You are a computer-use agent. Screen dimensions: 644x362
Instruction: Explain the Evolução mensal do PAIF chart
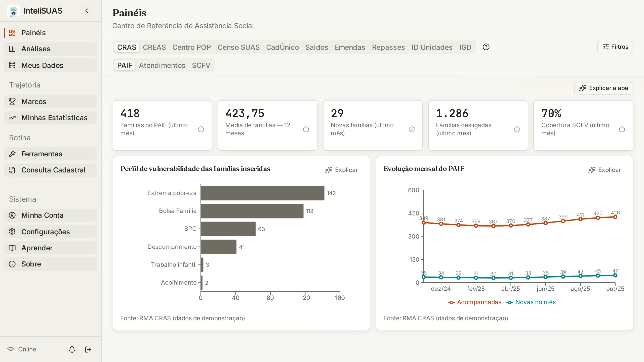tap(605, 170)
